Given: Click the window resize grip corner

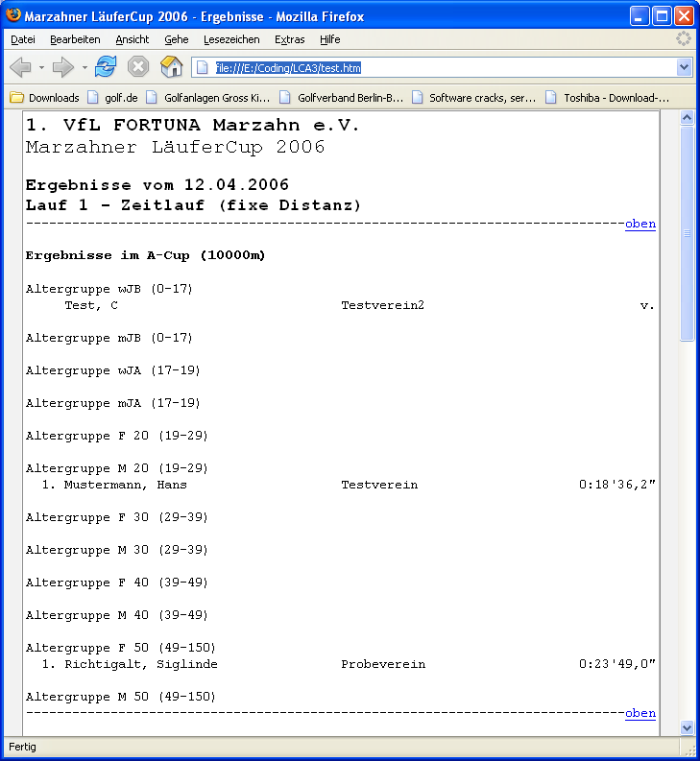Looking at the screenshot, I should pos(689,750).
